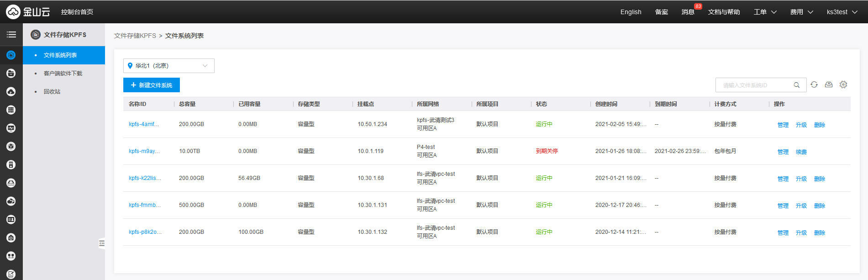Open the edit note icon at the sidebar bottom

11,275
